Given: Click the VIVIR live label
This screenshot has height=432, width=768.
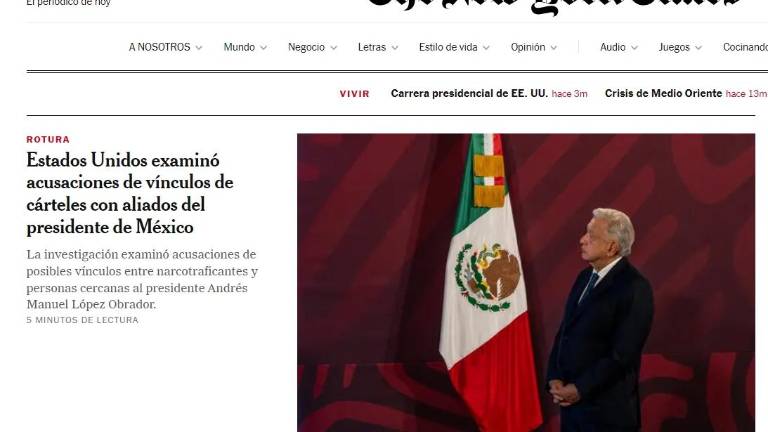Looking at the screenshot, I should point(355,94).
